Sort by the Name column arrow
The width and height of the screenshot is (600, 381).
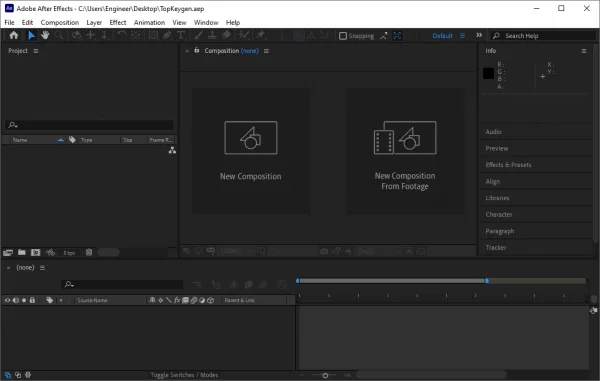(60, 140)
